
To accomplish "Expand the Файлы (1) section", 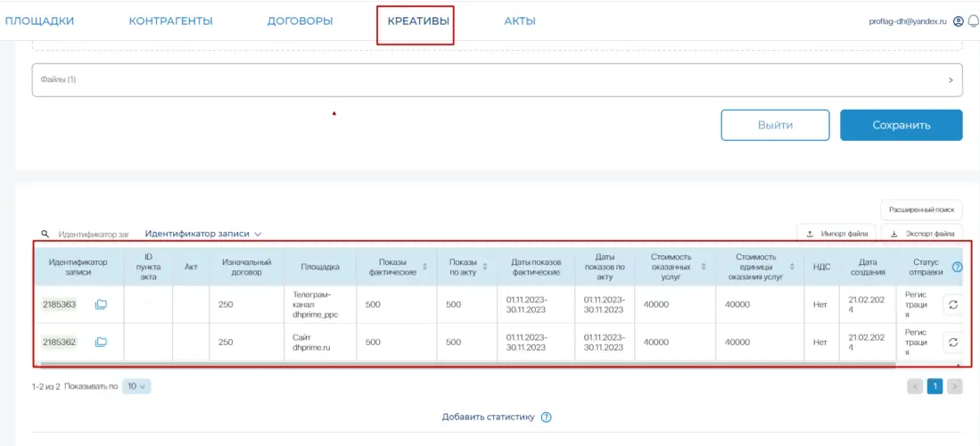I will [x=951, y=79].
